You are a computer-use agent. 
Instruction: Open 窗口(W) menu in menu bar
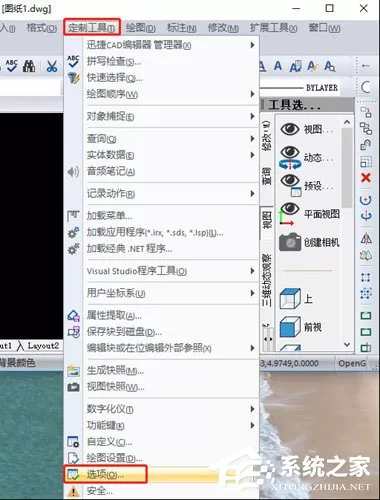[x=324, y=28]
